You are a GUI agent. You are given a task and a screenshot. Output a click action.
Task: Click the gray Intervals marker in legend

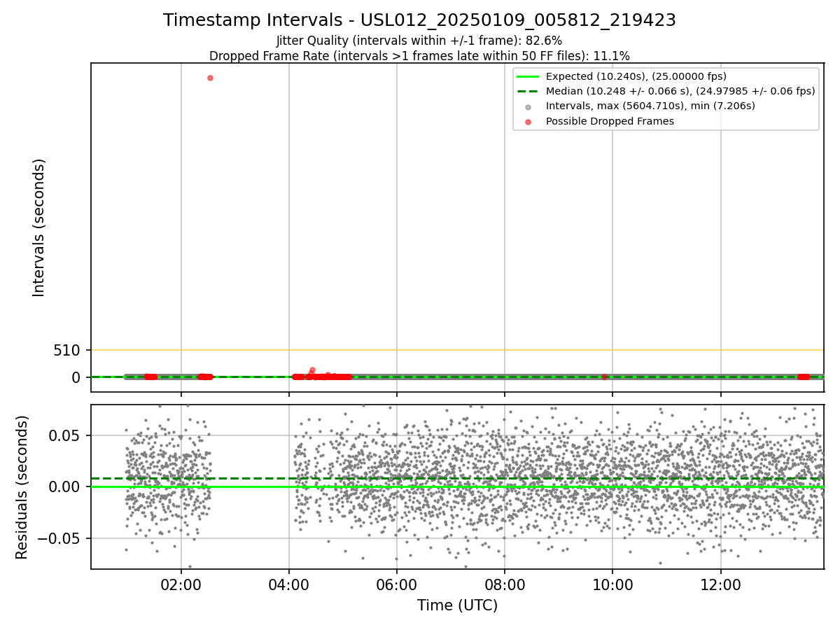point(528,106)
